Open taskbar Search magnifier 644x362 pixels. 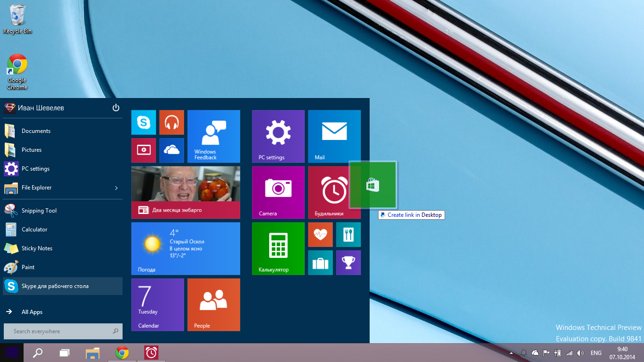tap(37, 353)
